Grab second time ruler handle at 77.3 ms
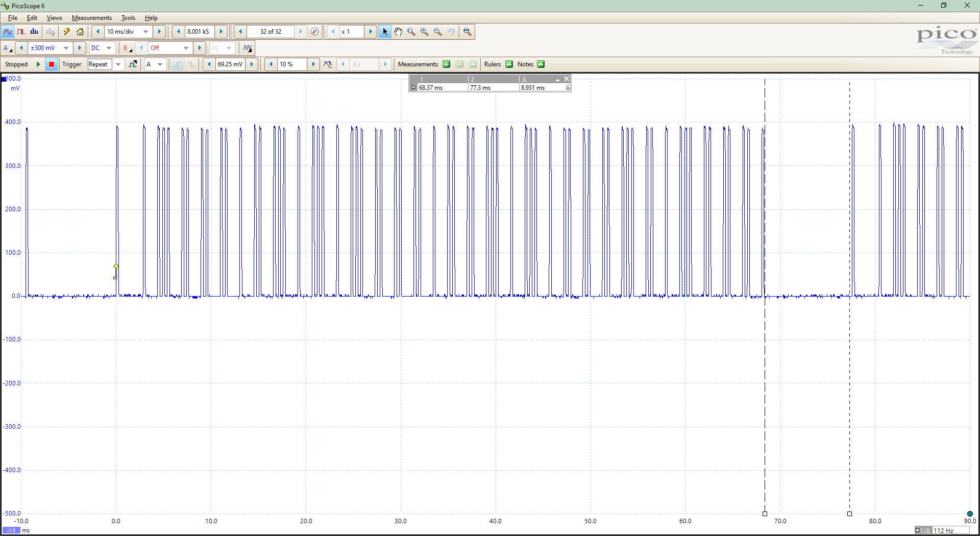The height and width of the screenshot is (536, 980). pyautogui.click(x=849, y=514)
